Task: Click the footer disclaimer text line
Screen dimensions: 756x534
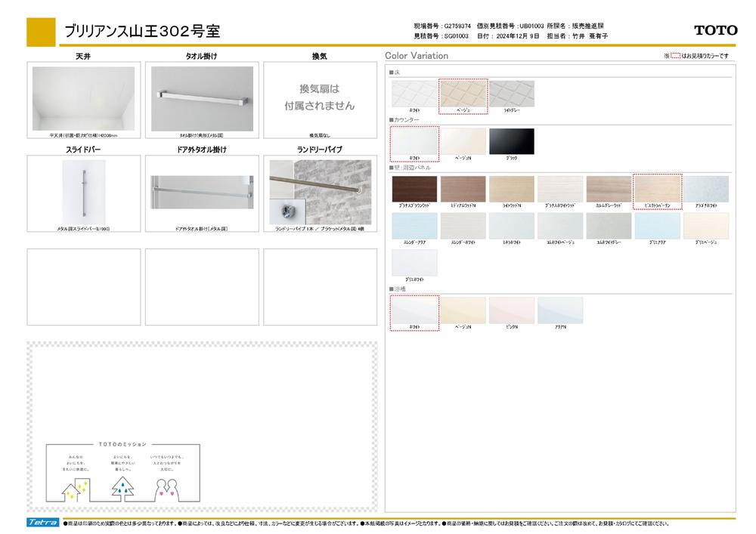Action: tap(367, 523)
